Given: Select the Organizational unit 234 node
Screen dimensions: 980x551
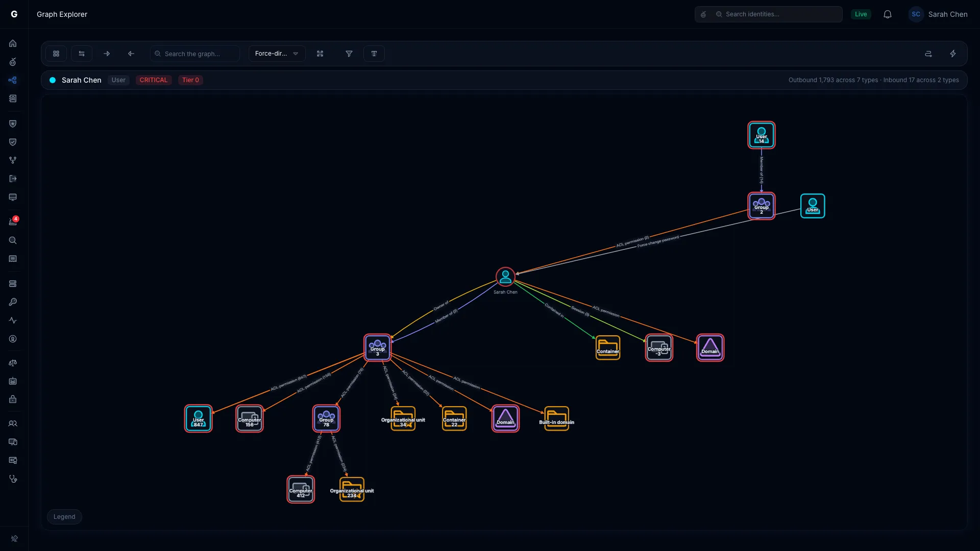Looking at the screenshot, I should pos(352,490).
